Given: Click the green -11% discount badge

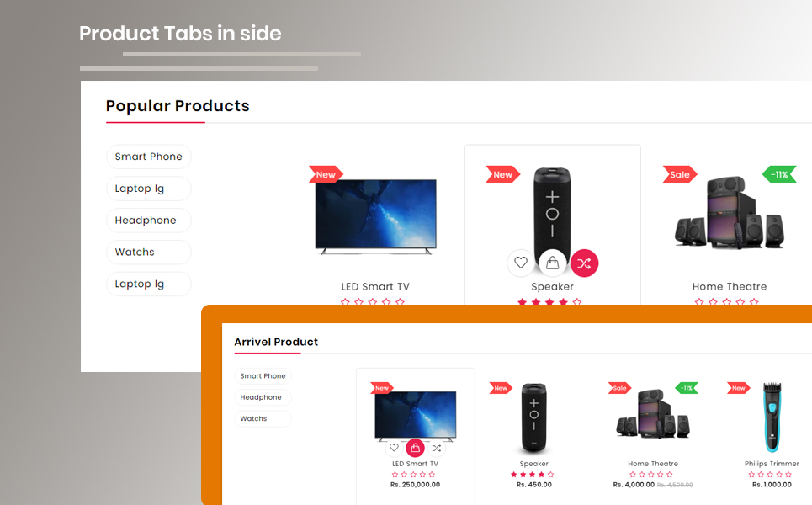Looking at the screenshot, I should pos(779,174).
